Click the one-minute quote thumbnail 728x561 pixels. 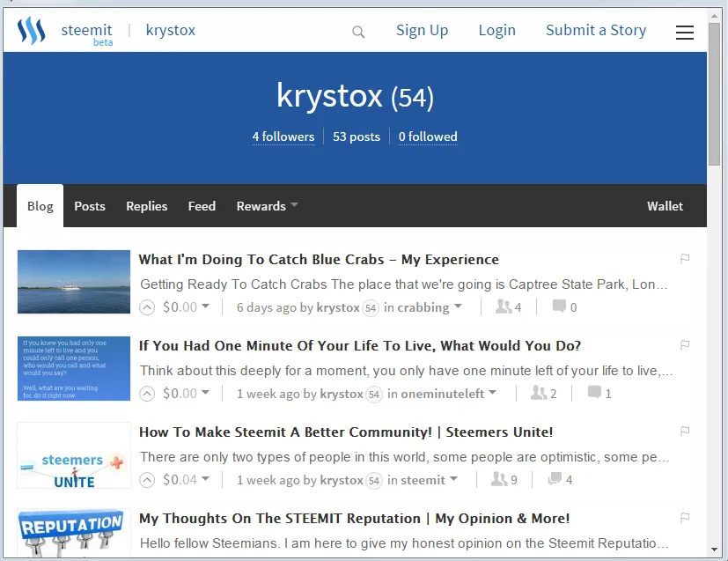coord(74,368)
